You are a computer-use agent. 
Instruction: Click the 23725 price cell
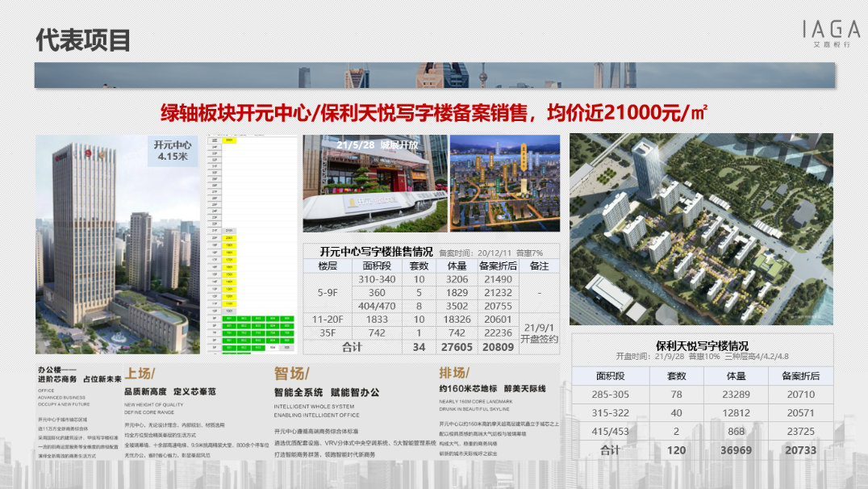[x=801, y=432]
